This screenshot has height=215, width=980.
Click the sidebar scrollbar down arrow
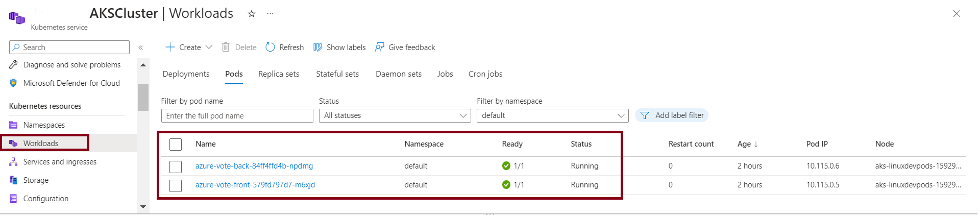click(x=143, y=207)
